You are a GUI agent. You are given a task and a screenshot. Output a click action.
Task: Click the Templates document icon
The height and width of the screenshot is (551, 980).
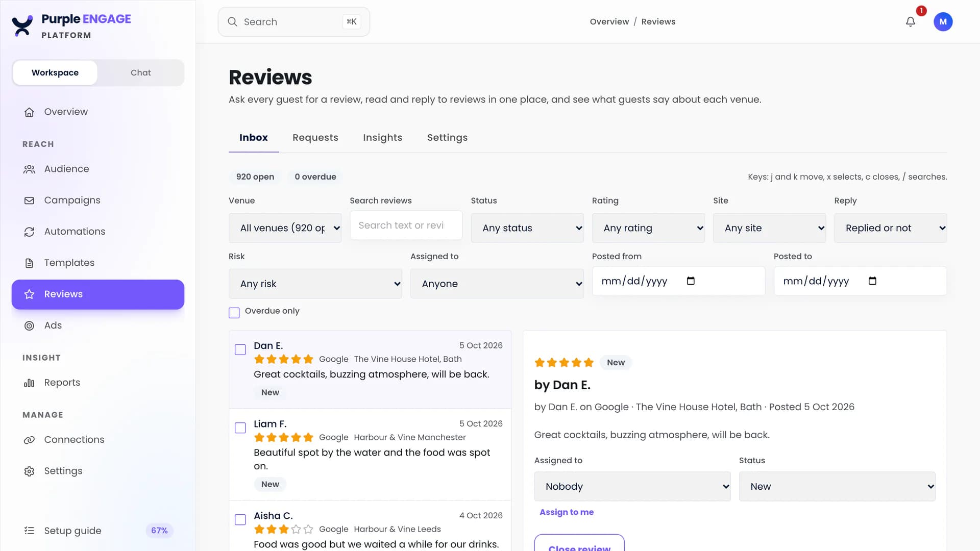point(29,263)
